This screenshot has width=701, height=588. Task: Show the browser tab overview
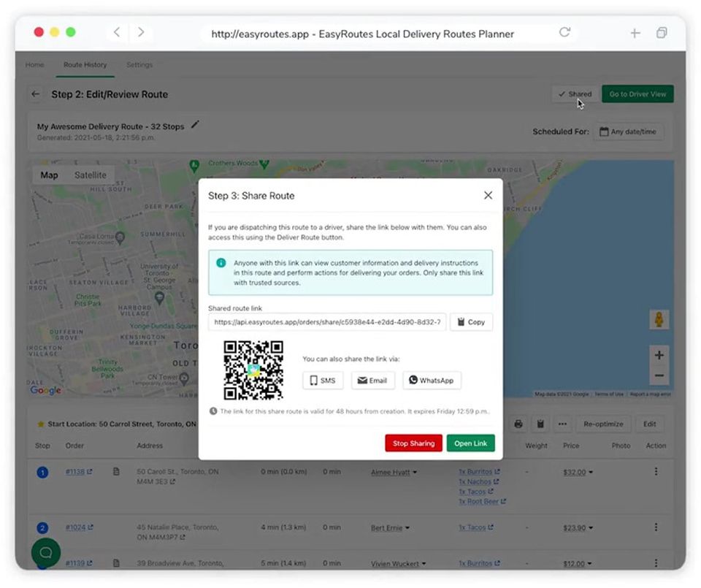[662, 33]
